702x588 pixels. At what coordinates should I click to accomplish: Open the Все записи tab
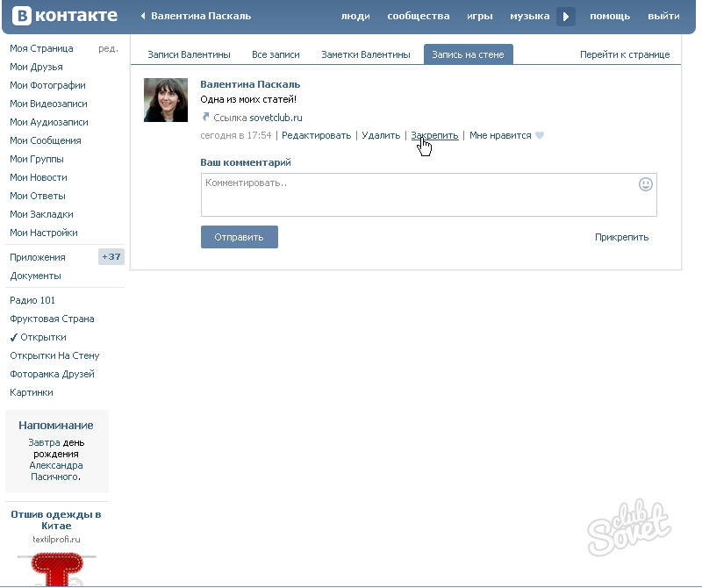(x=276, y=54)
